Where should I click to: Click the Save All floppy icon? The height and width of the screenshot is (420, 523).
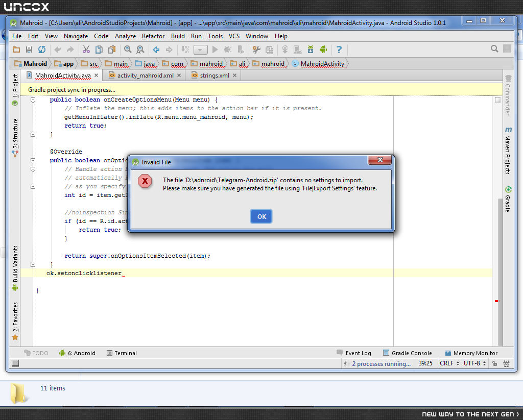29,50
